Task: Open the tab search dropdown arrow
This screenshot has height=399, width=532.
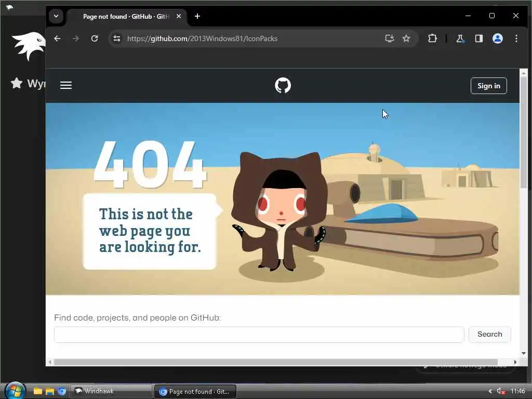Action: 56,16
